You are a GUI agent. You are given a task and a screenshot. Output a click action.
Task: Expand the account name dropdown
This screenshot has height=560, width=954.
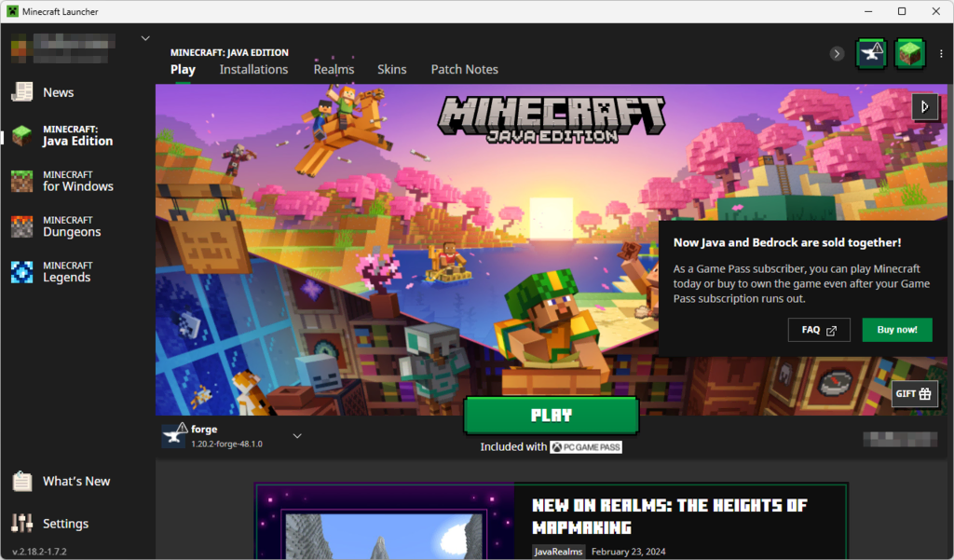(x=145, y=37)
